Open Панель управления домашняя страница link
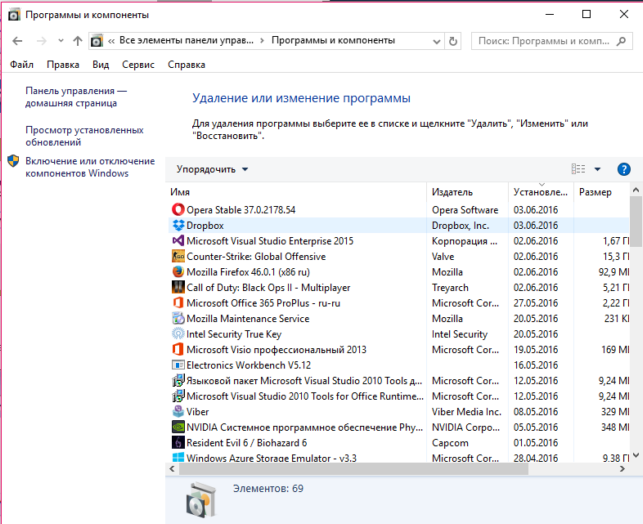 76,97
